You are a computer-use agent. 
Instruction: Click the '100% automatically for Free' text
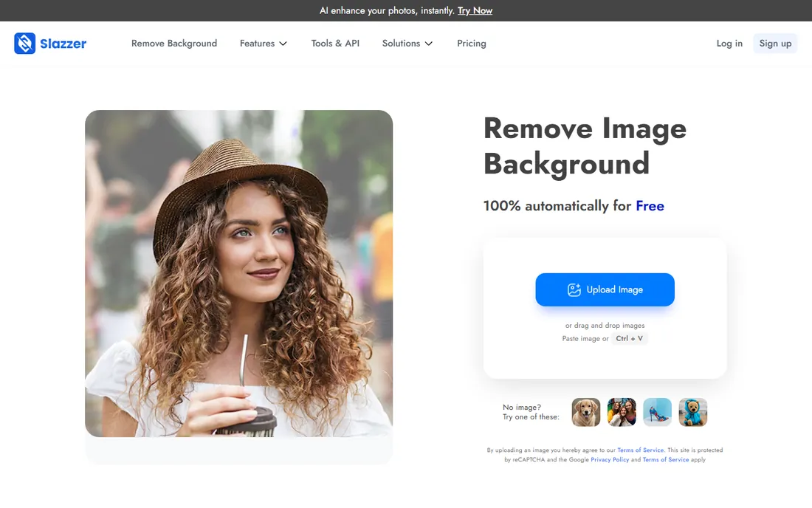574,205
